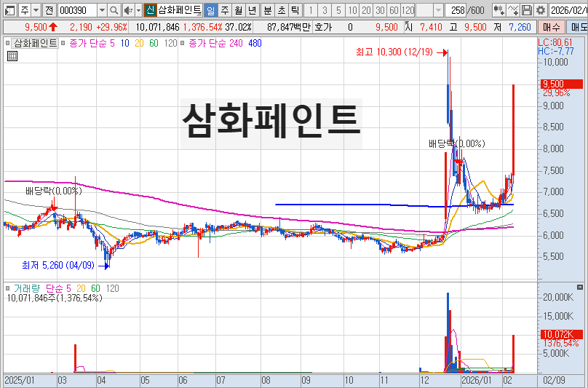The image size is (588, 388).
Task: Close the volume panel with x icon
Action: tap(580, 287)
